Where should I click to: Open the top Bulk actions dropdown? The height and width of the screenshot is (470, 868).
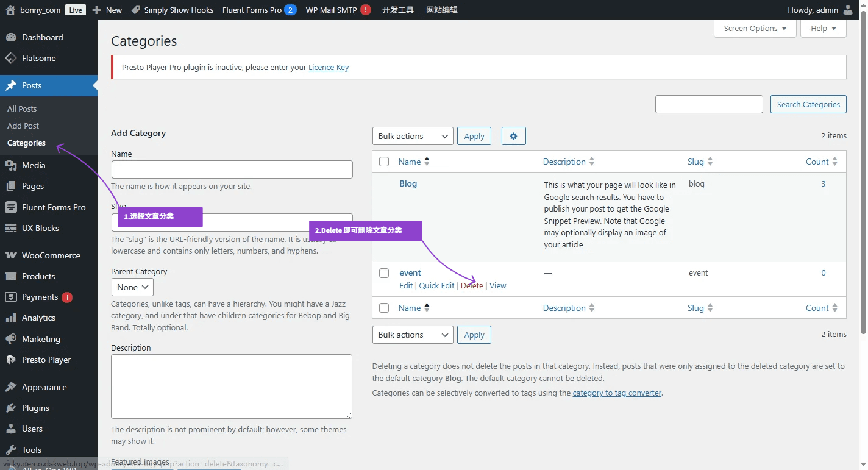[413, 136]
